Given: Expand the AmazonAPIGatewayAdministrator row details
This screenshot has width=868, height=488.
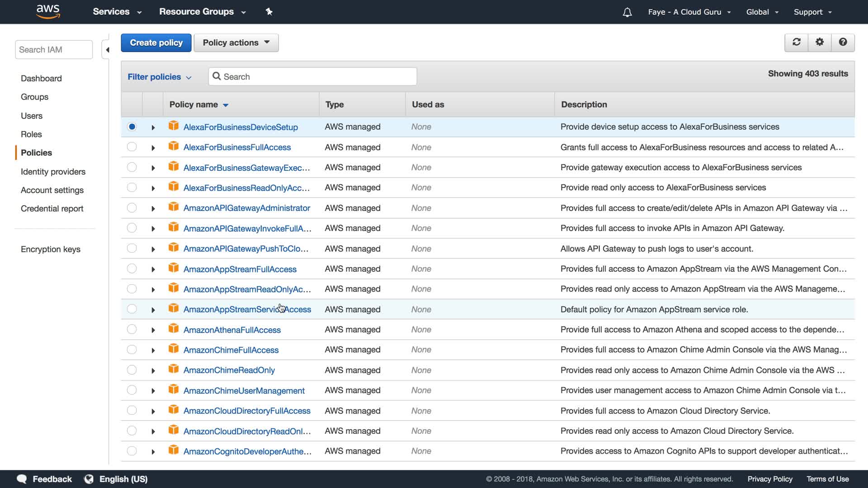Looking at the screenshot, I should 153,208.
